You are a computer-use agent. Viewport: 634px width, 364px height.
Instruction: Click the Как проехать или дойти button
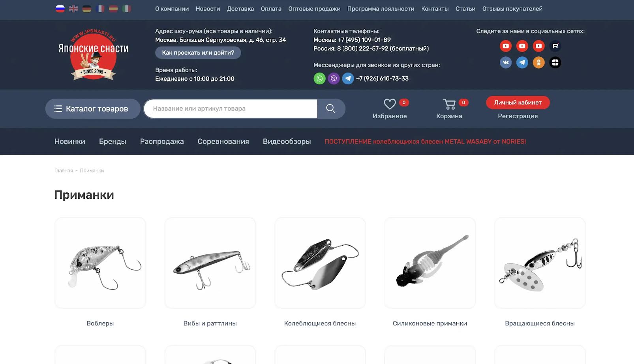click(x=198, y=52)
